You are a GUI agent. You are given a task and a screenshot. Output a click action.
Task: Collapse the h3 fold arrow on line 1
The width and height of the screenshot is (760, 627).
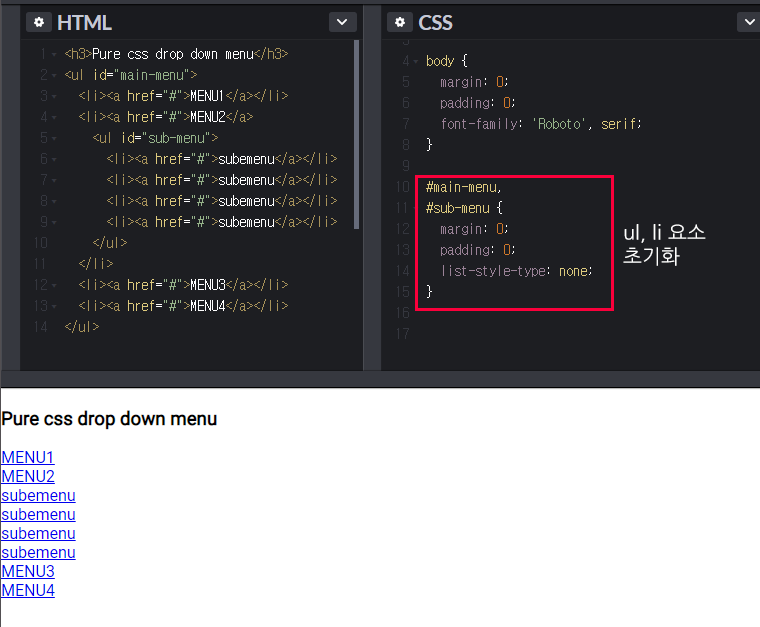tap(54, 55)
